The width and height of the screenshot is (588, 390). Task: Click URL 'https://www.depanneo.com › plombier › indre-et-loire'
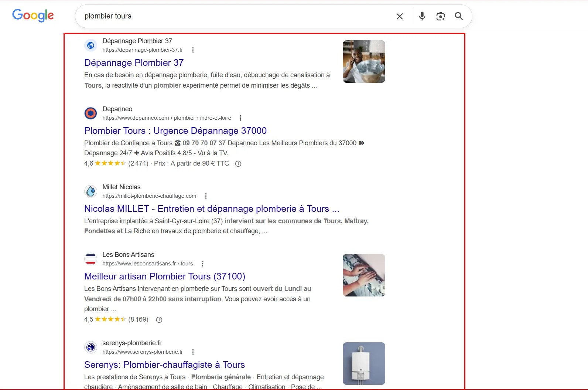coord(167,118)
